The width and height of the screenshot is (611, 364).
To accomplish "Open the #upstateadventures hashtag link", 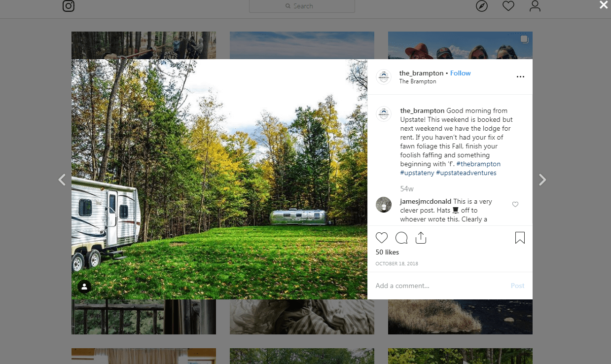I will pyautogui.click(x=466, y=173).
